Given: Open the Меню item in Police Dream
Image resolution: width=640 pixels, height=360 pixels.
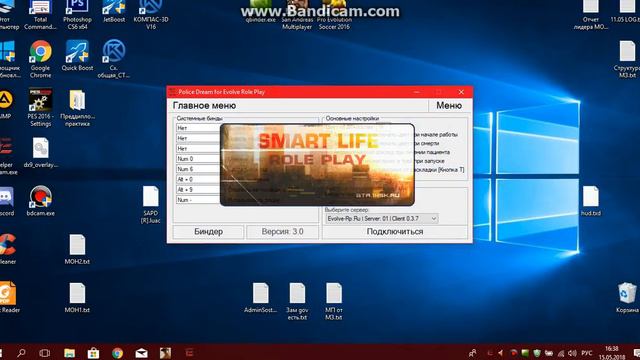Looking at the screenshot, I should [x=449, y=105].
